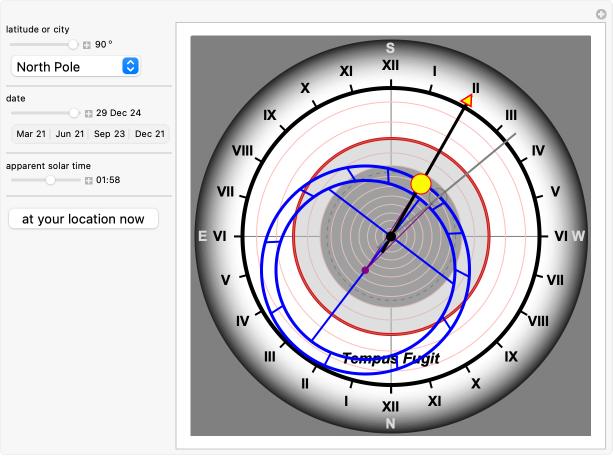Open the North Pole city dropdown
The height and width of the screenshot is (456, 613).
coord(75,67)
